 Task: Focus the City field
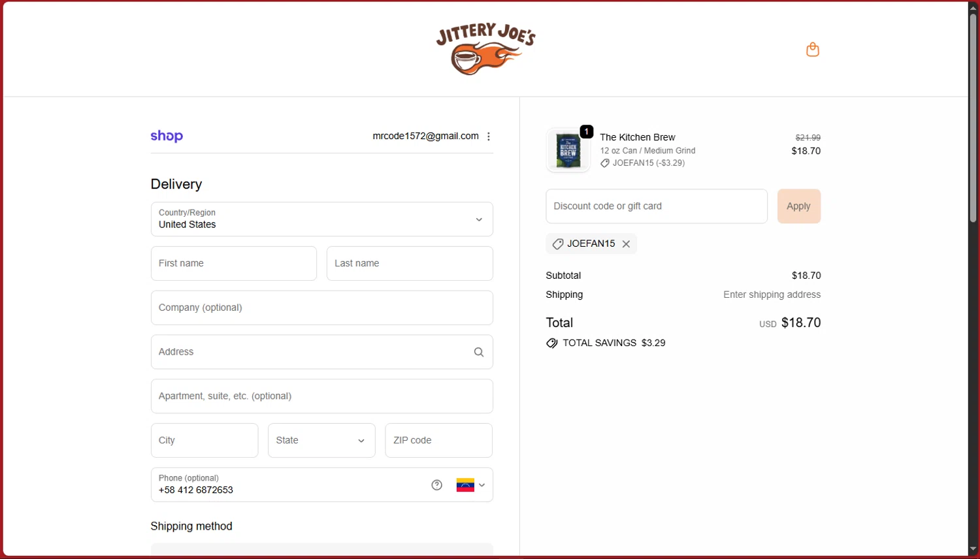204,440
